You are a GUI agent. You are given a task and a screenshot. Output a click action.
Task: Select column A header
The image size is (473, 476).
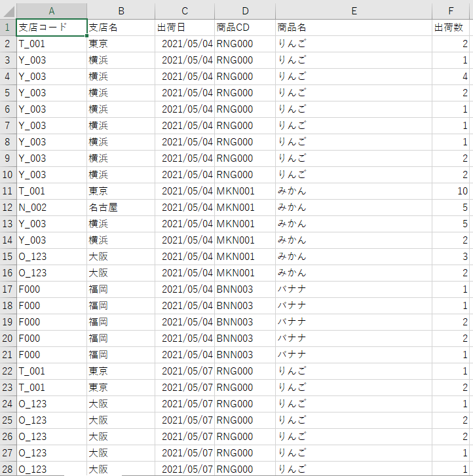(51, 11)
